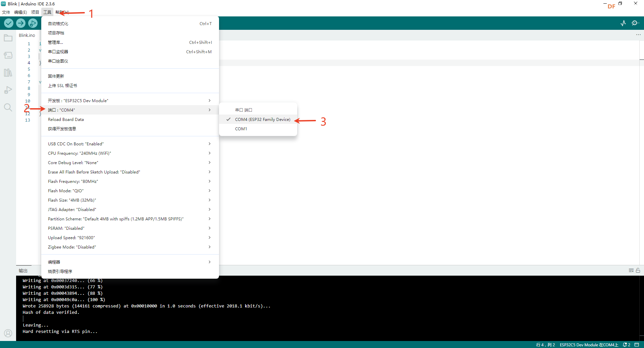Screen dimensions: 644x348
Task: Click the Verify sketch checkmark button
Action: (x=9, y=23)
